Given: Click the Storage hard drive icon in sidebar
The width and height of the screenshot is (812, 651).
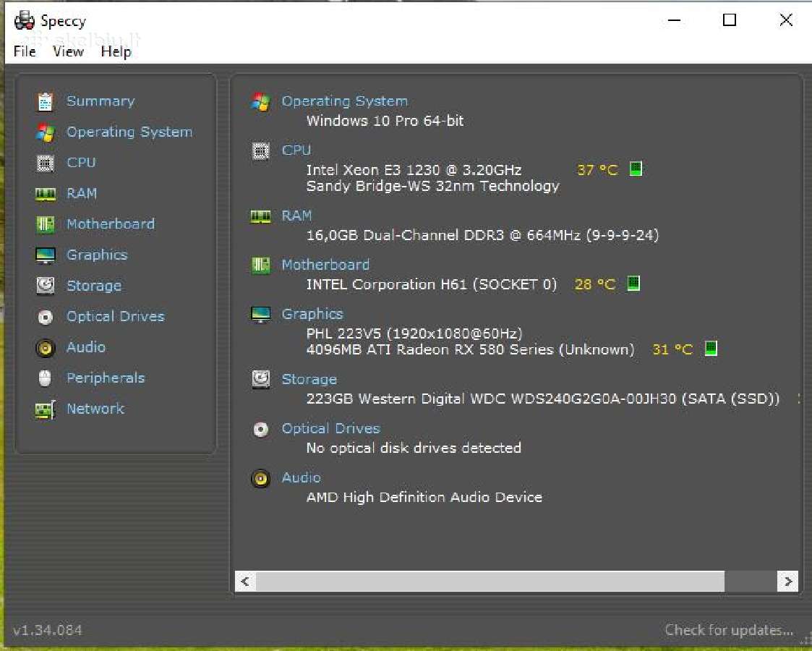Looking at the screenshot, I should [x=45, y=286].
